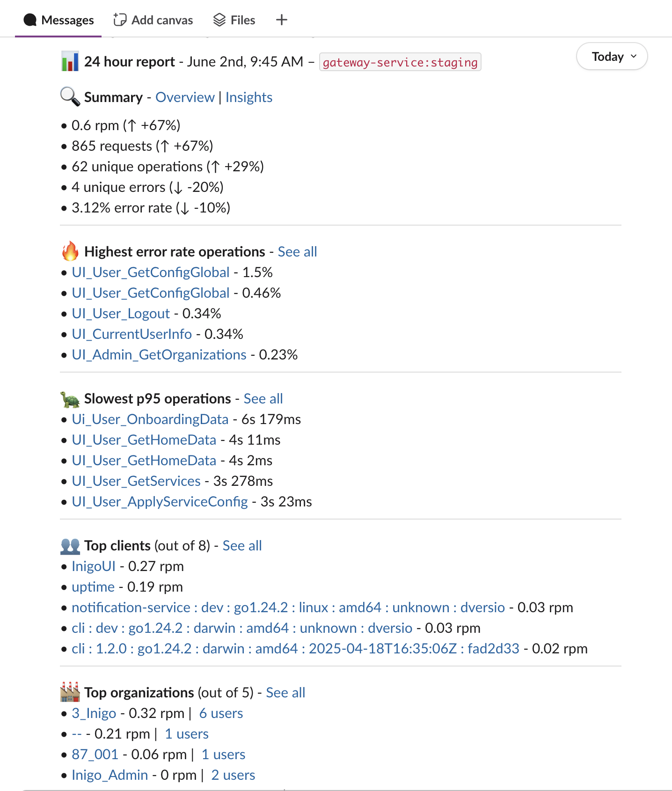
Task: Click the plus icon to add a tab
Action: coord(281,20)
